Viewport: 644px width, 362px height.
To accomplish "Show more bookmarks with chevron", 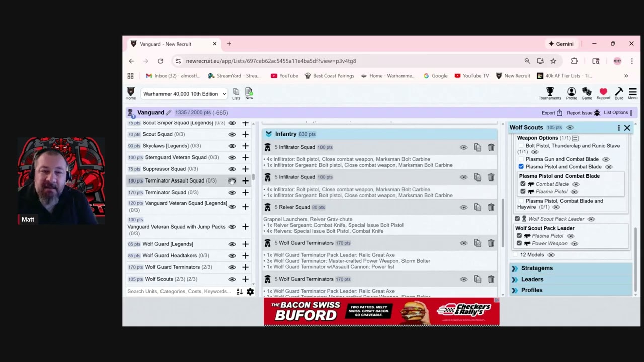I will 626,76.
